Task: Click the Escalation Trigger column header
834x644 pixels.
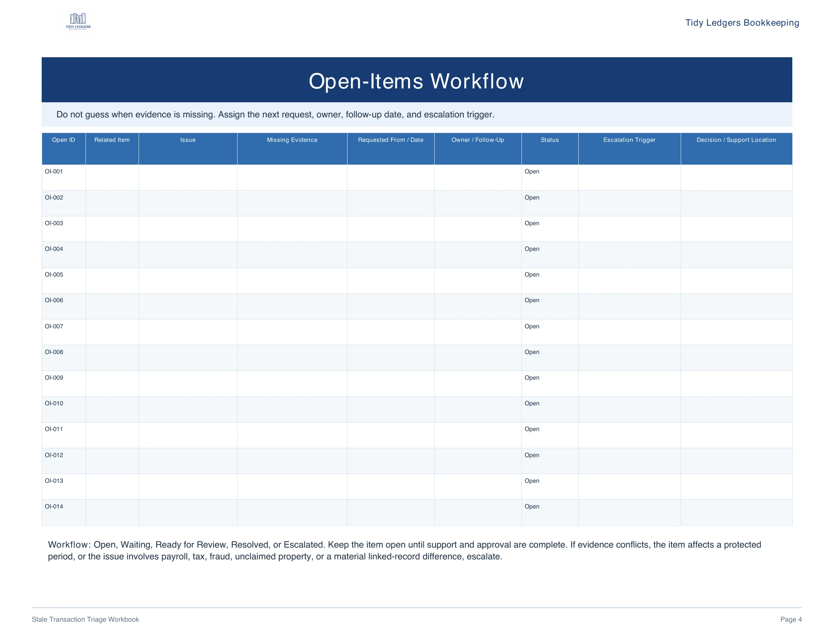Action: click(630, 149)
